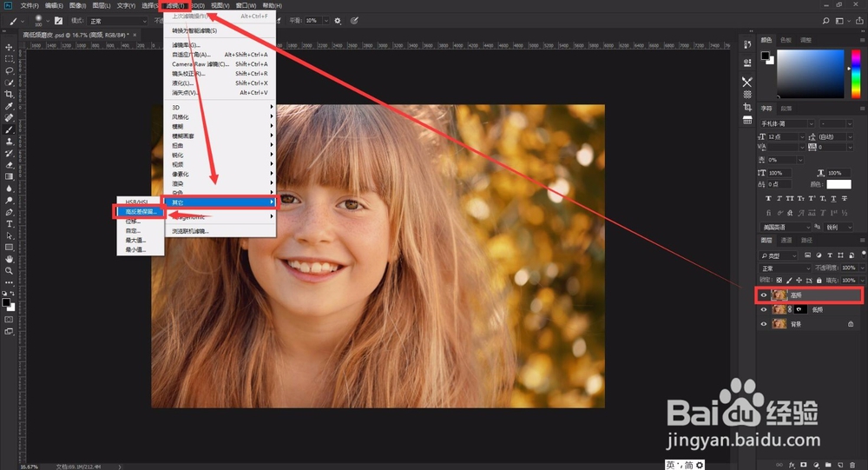Select the Crop tool in left toolbar

coord(9,94)
